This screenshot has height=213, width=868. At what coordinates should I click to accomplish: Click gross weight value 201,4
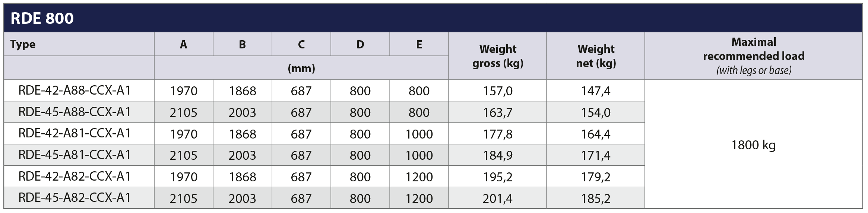click(x=498, y=198)
